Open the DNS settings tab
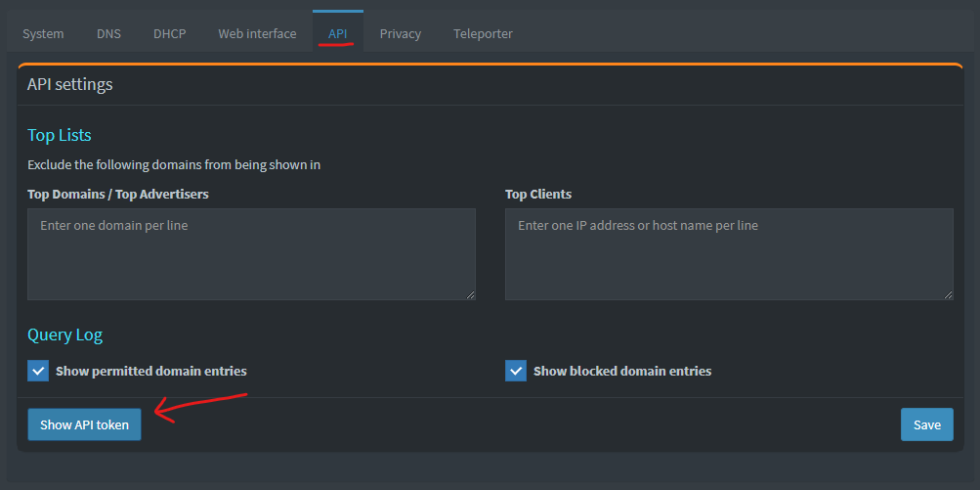The image size is (980, 490). coord(108,33)
